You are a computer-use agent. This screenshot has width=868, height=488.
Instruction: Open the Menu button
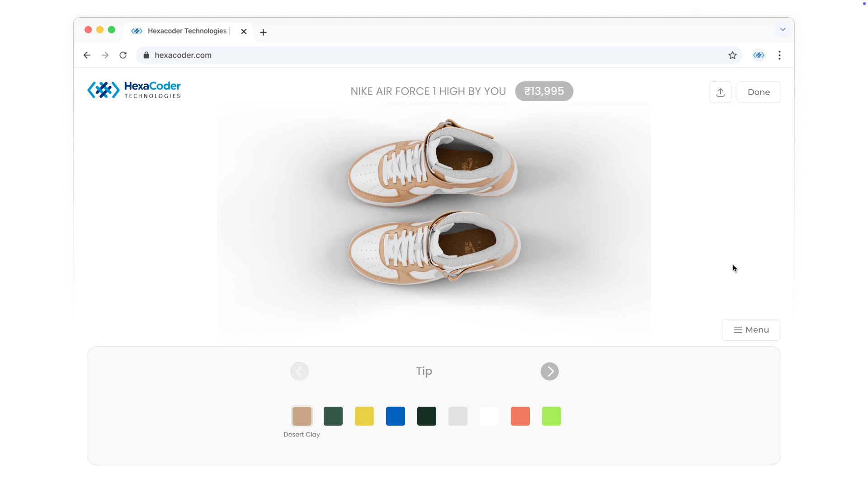(x=750, y=330)
